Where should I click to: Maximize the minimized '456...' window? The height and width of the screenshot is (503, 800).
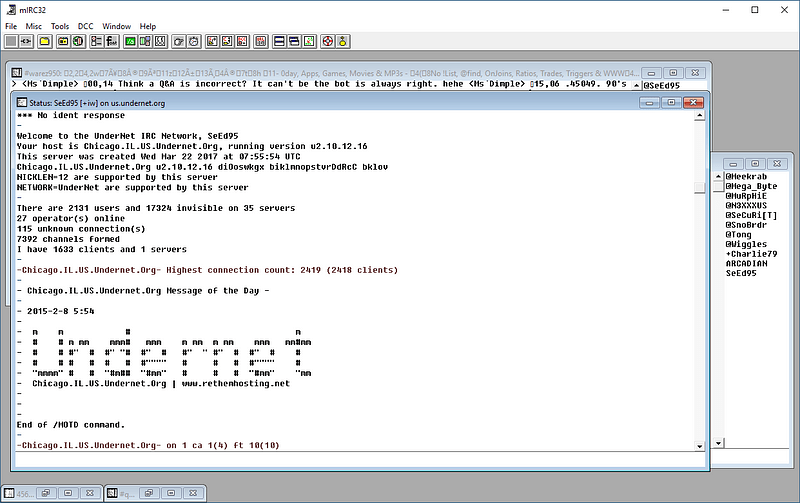point(68,493)
